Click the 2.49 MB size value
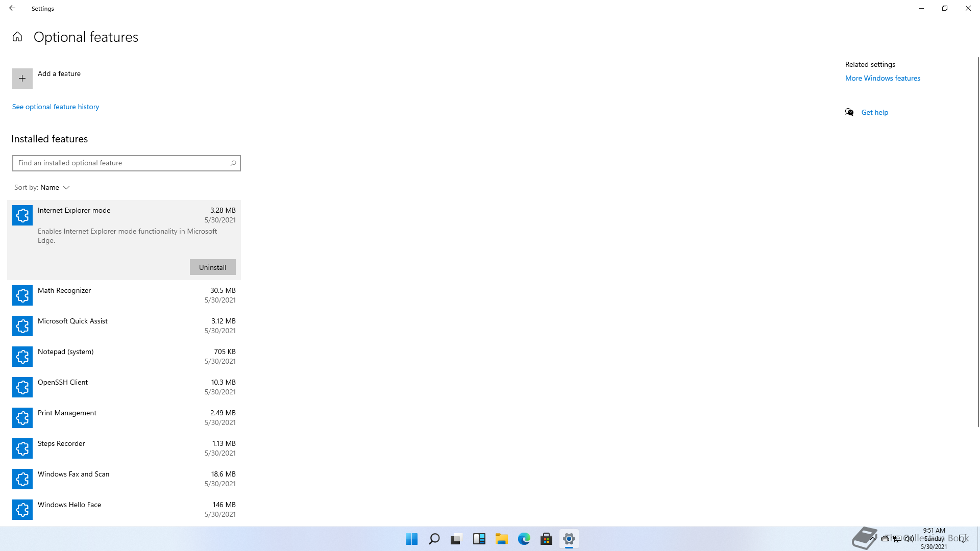Viewport: 980px width, 551px height. [223, 413]
